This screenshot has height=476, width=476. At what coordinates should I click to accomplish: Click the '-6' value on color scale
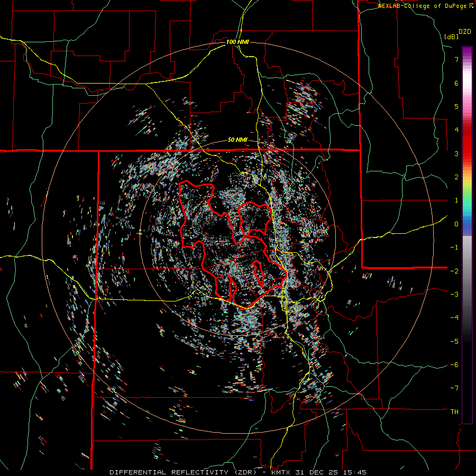click(x=454, y=364)
